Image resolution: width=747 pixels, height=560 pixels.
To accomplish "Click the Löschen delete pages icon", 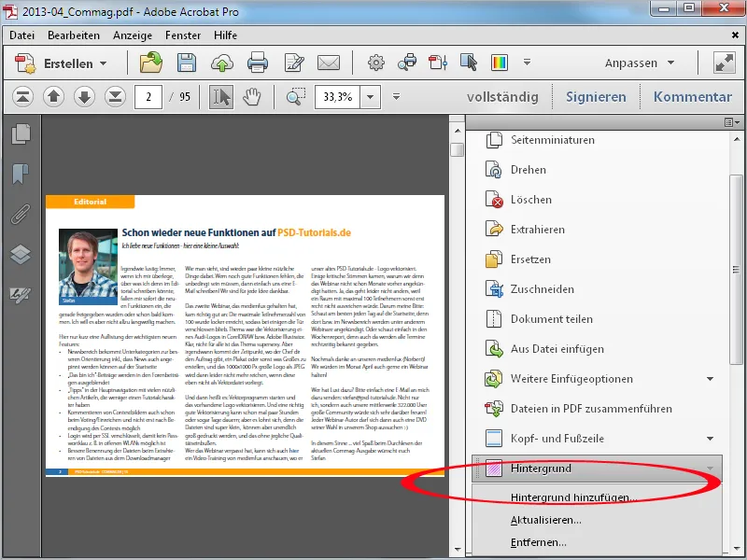I will point(494,200).
